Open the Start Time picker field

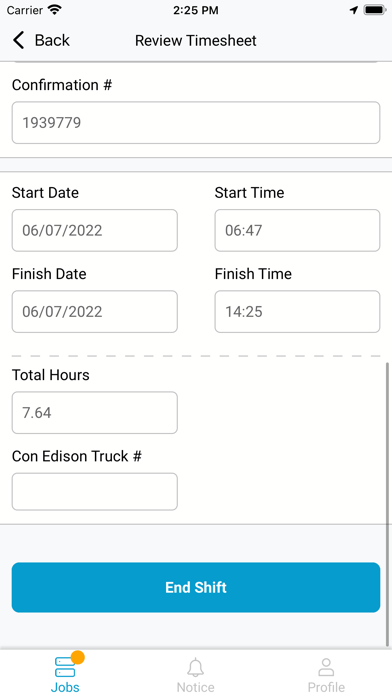click(297, 230)
